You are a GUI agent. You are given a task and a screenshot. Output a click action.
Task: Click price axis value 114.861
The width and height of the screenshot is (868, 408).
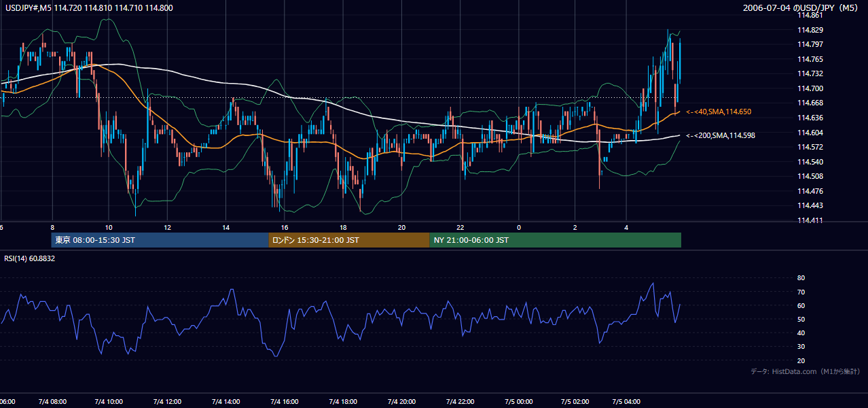(810, 15)
